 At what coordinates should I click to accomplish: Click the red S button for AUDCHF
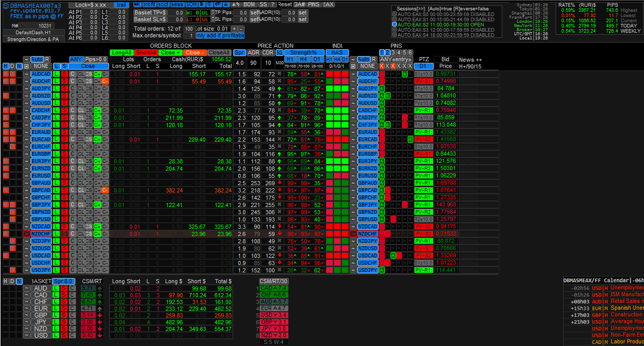point(64,81)
